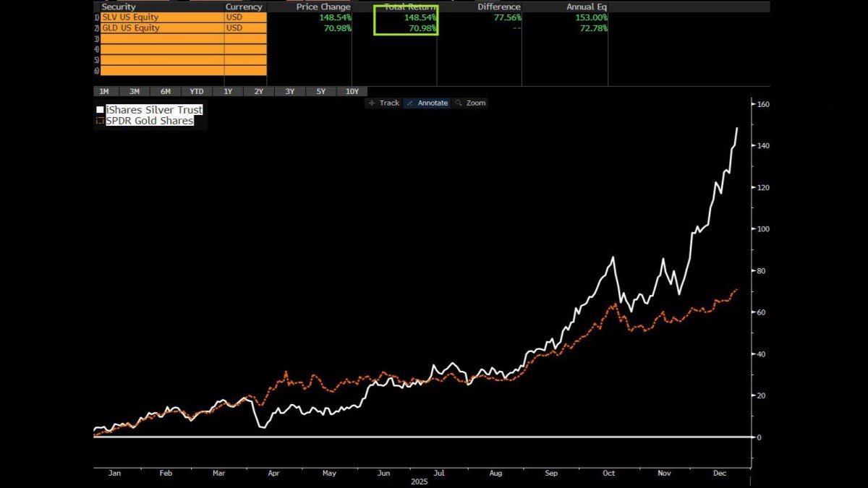
Task: Open the 10Y chart view
Action: [352, 91]
